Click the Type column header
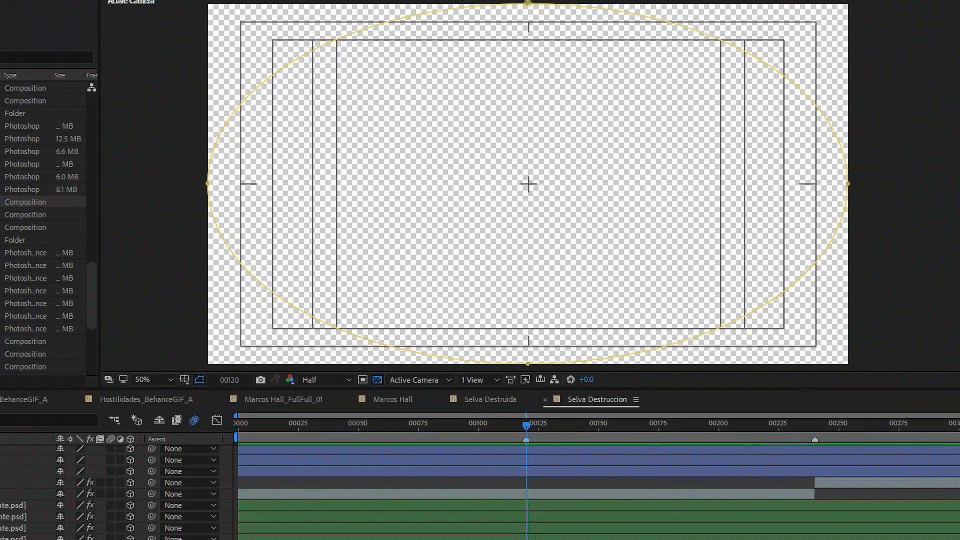Image resolution: width=960 pixels, height=540 pixels. (x=10, y=75)
